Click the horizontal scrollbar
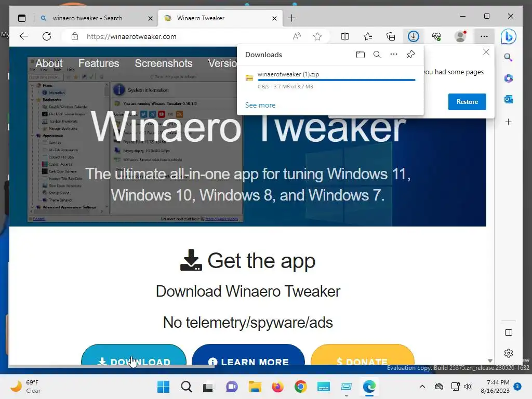 111,366
